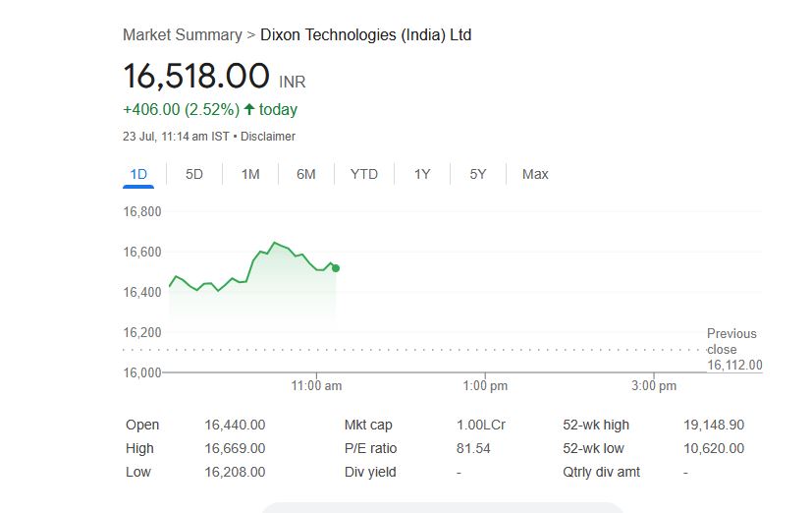Open the Disclaimer link

pyautogui.click(x=268, y=137)
